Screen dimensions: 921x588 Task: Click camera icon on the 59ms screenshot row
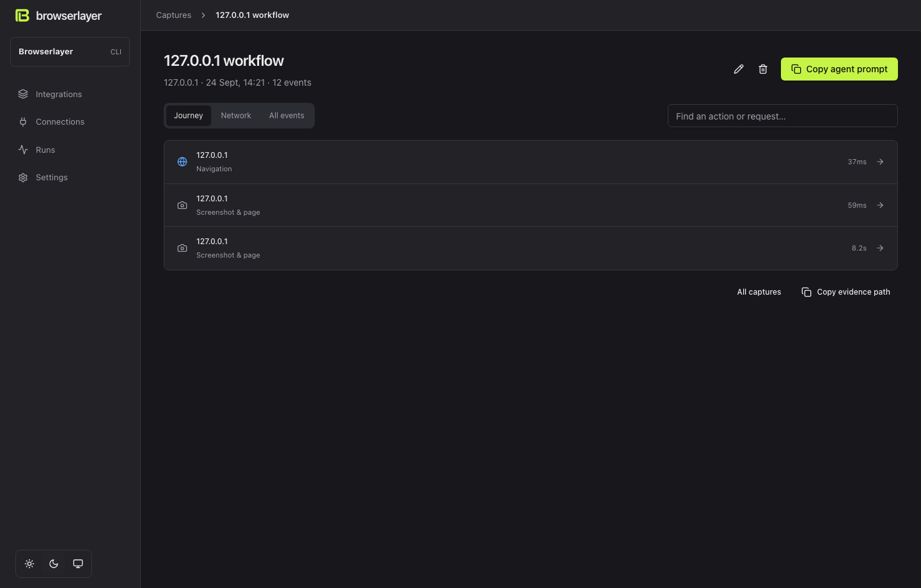click(182, 205)
